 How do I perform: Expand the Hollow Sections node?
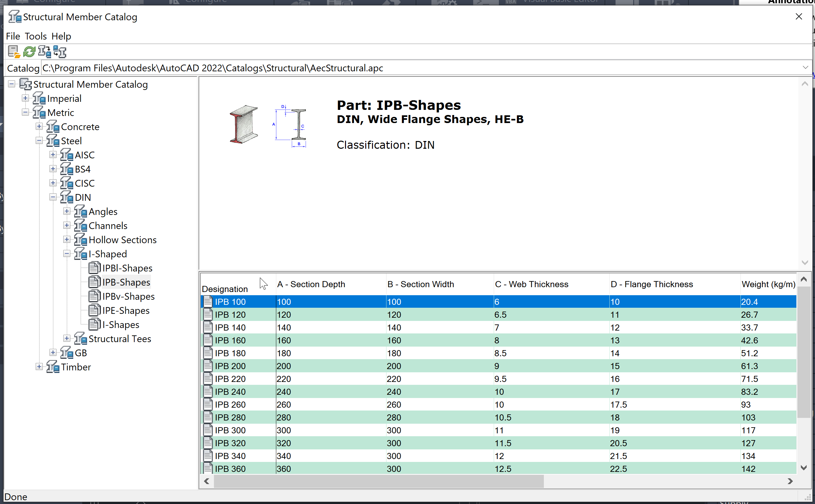tap(67, 240)
